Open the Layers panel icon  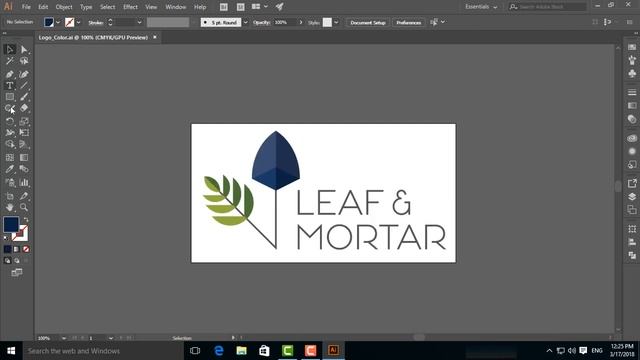point(632,196)
